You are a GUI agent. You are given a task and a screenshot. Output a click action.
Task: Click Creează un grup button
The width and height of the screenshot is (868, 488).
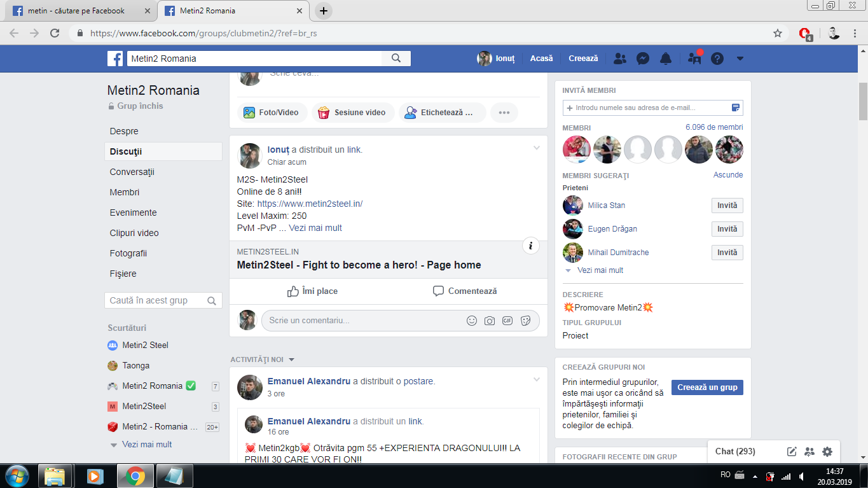click(x=707, y=387)
